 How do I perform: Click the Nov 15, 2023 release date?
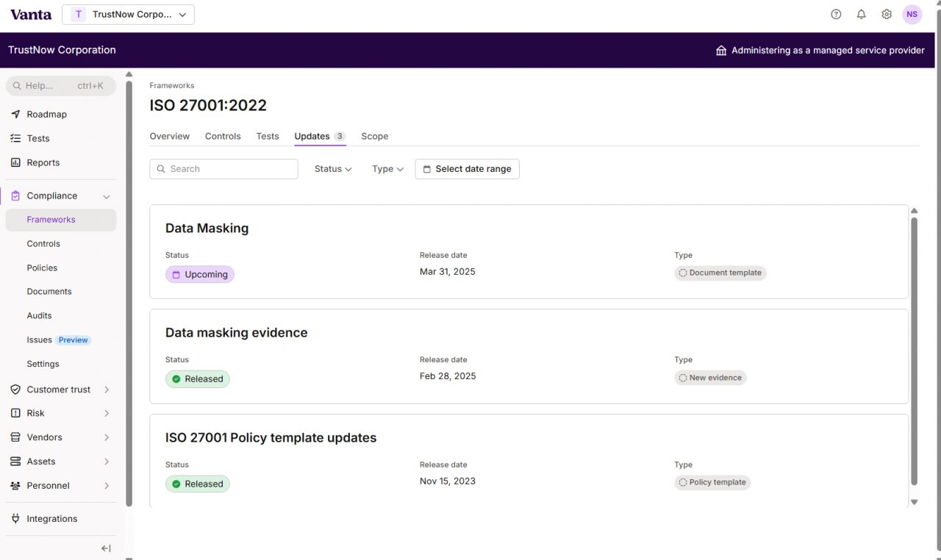448,481
